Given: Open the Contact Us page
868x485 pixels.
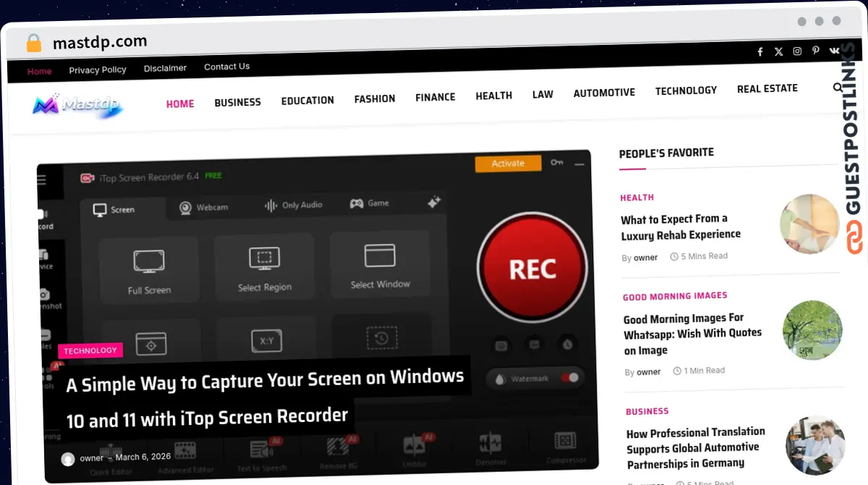Looking at the screenshot, I should 226,67.
